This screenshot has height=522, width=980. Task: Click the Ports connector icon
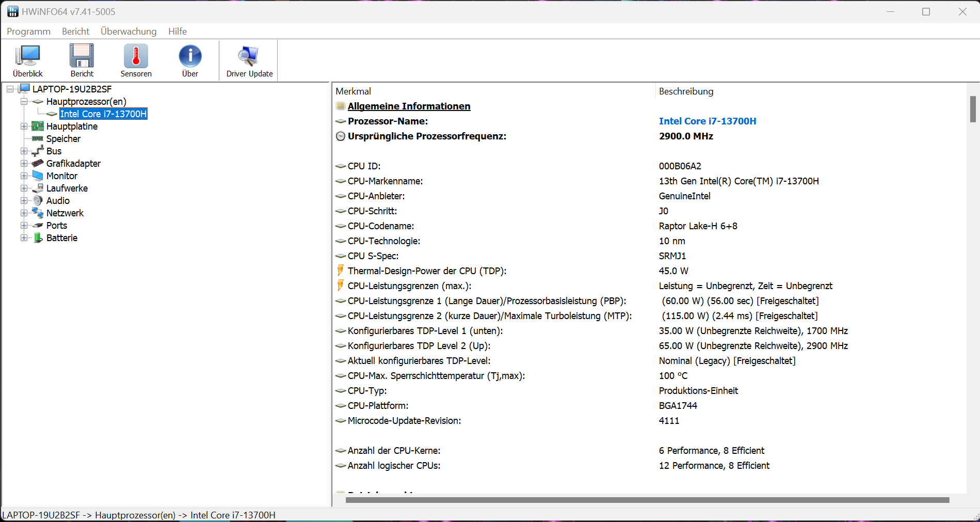38,225
